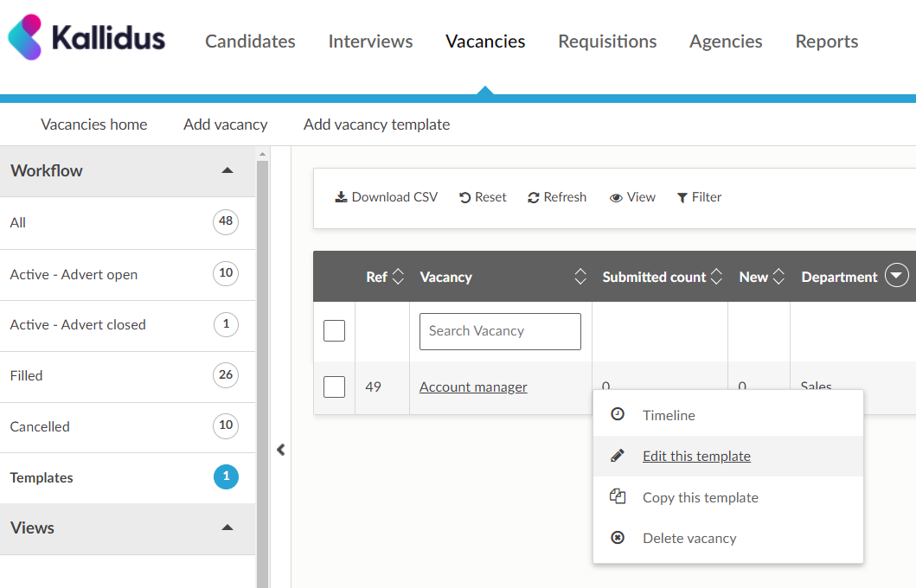Click the pencil icon for Edit this template
Image resolution: width=916 pixels, height=588 pixels.
click(x=618, y=456)
